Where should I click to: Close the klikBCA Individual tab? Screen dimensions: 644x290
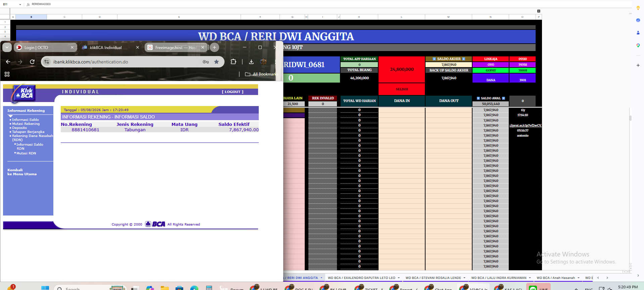click(x=138, y=47)
